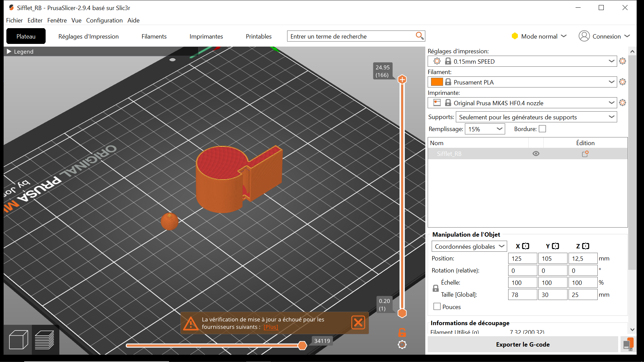Edit print settings 0.15mm SPEED gear icon
Viewport: 644px width, 362px height.
click(623, 61)
